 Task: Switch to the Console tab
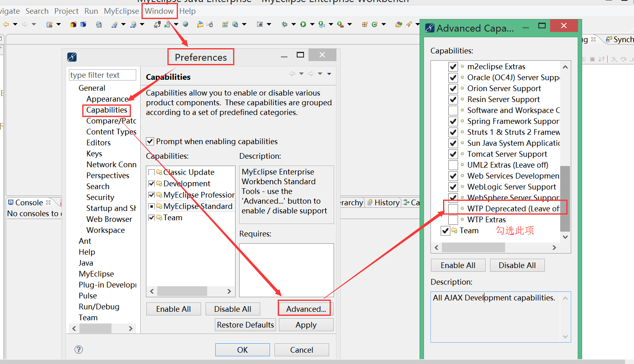29,202
